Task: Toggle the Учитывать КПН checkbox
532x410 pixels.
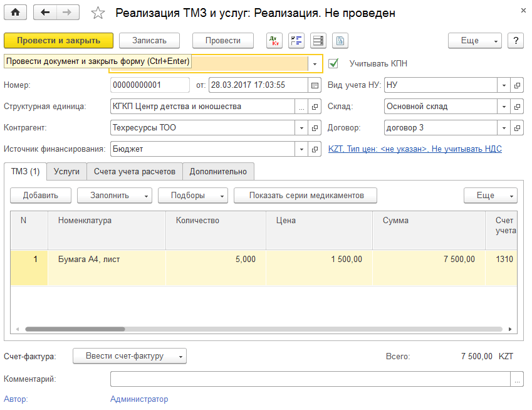Action: click(333, 63)
